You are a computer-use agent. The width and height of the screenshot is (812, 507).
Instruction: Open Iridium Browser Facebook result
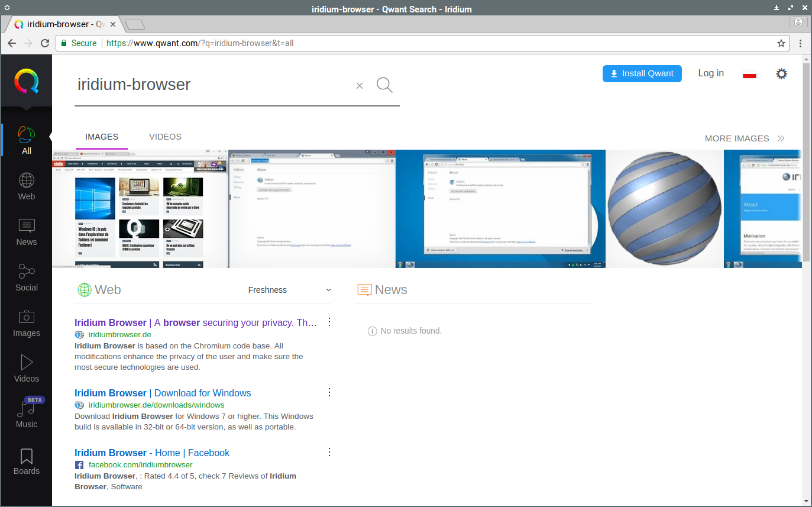click(152, 453)
